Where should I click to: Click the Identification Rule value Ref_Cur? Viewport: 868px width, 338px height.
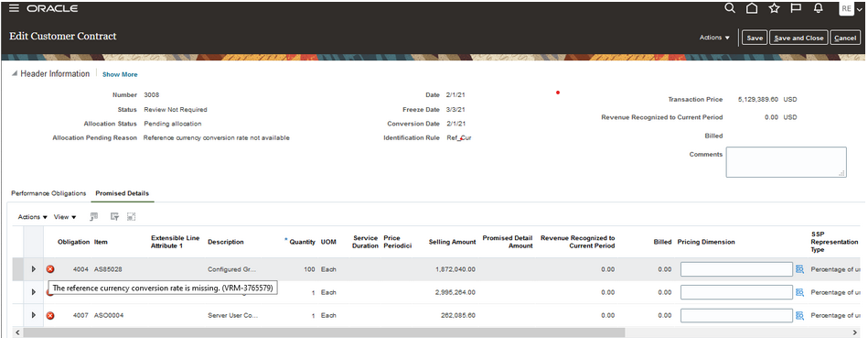coord(459,138)
